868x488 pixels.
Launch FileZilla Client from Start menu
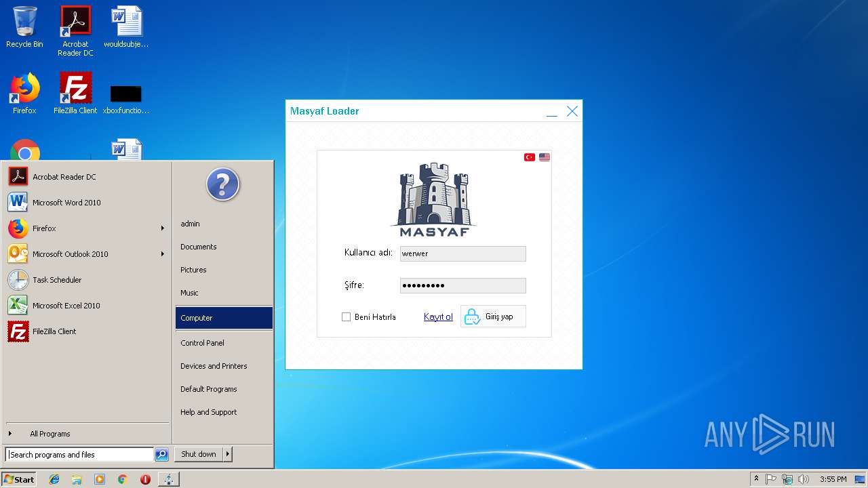point(86,331)
